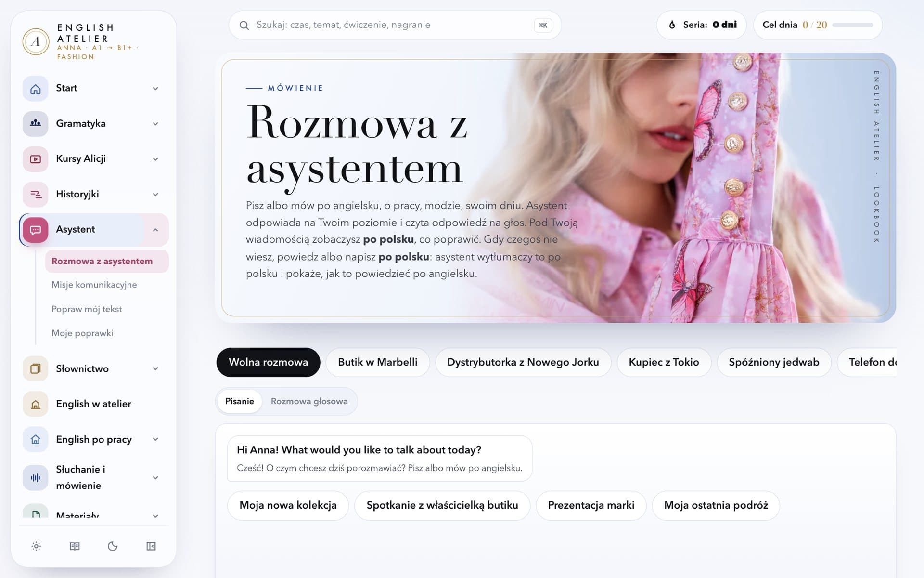Switch to Pisanie mode
Viewport: 924px width, 578px height.
coord(240,401)
